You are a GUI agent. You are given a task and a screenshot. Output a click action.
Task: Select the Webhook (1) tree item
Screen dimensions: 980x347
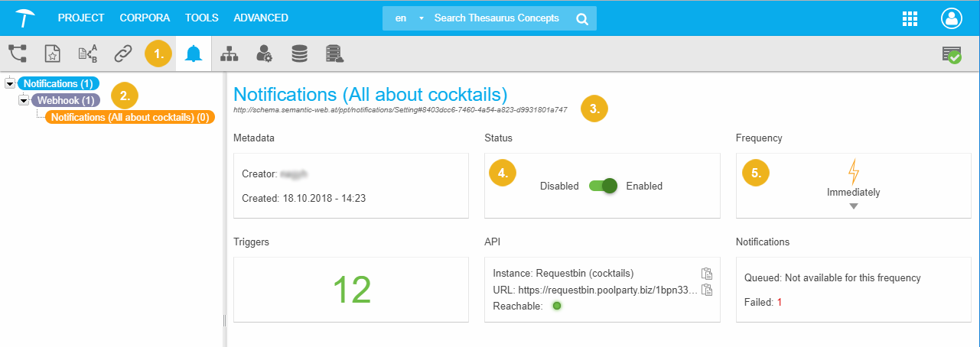click(65, 100)
